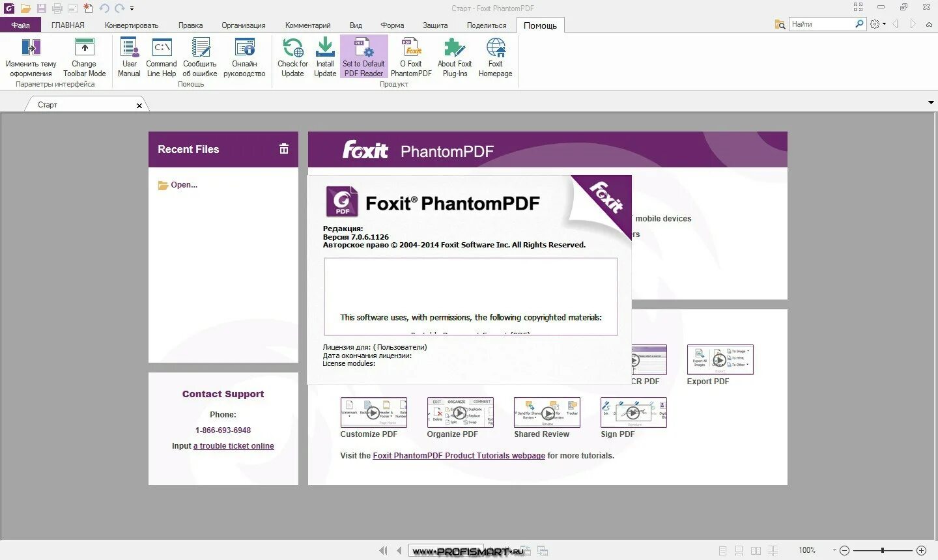Select continuous page view icon in status bar
938x560 pixels.
tap(739, 551)
